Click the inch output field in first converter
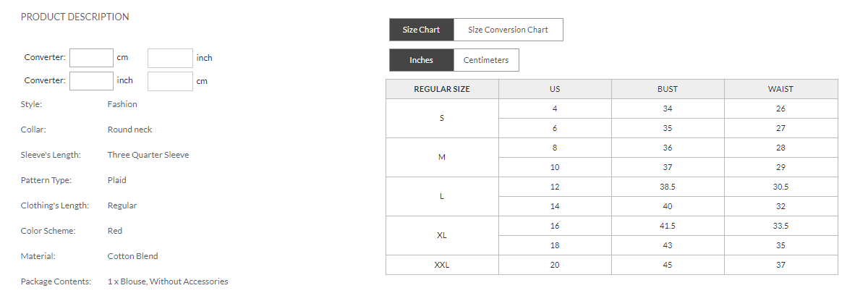The height and width of the screenshot is (301, 868). (x=170, y=58)
